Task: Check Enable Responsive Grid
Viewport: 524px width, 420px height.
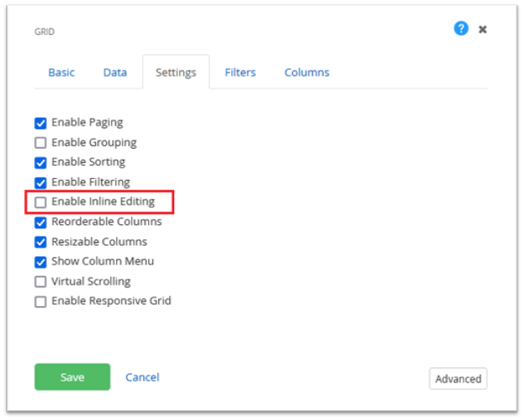Action: coord(40,302)
